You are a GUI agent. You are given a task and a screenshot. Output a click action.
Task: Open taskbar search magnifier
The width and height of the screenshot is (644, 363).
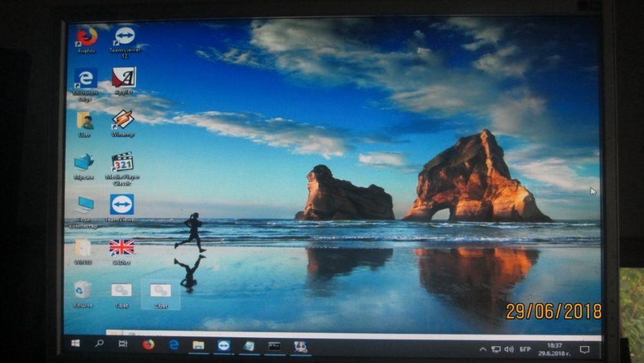coord(99,343)
